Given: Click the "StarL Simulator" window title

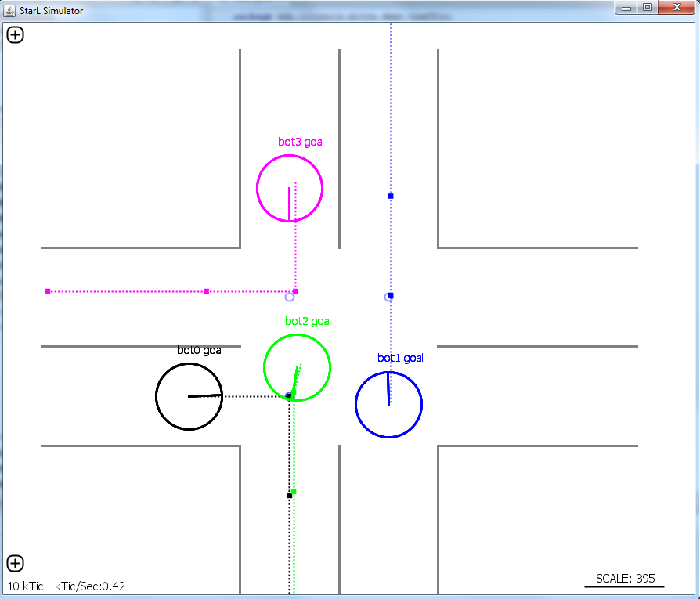Looking at the screenshot, I should (x=52, y=11).
